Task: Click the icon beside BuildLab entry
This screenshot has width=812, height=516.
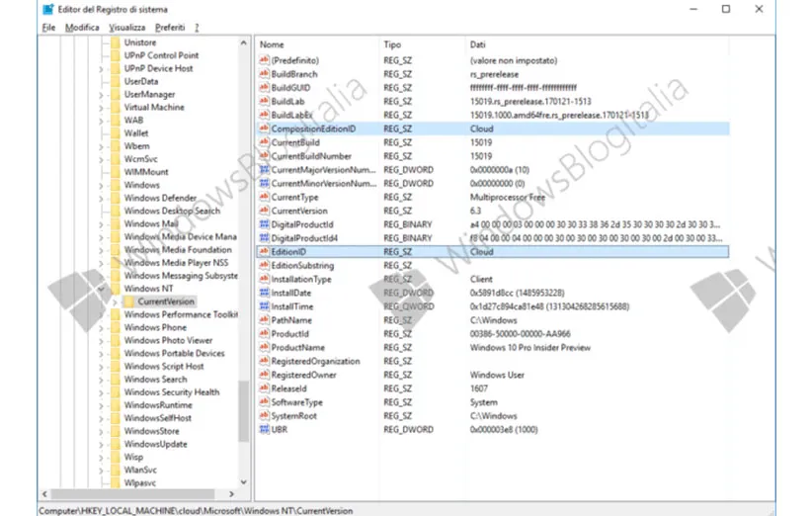Action: (264, 102)
